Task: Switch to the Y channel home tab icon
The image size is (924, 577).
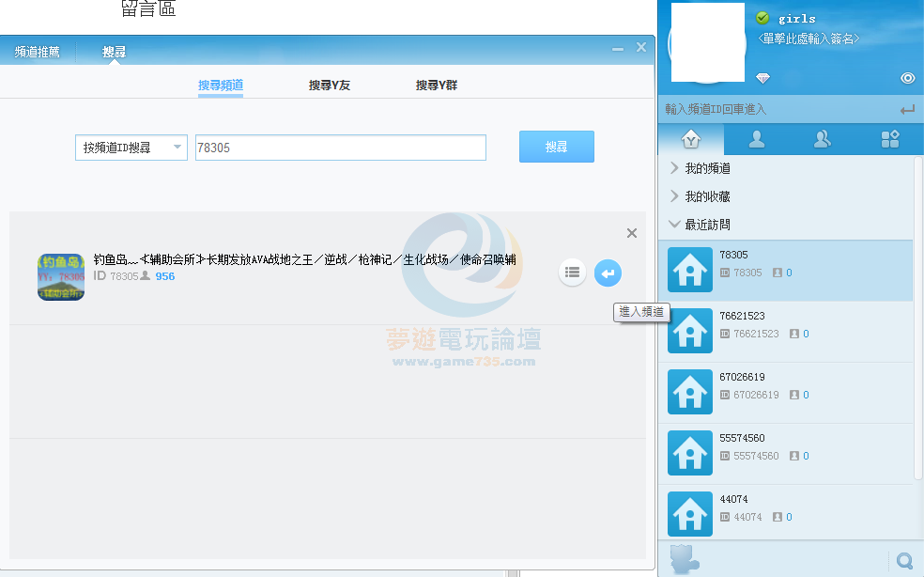Action: point(690,140)
